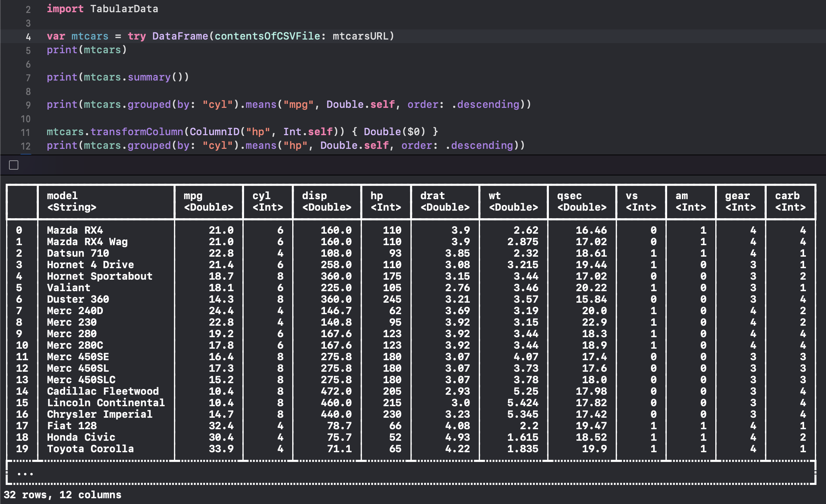Click line number 9 in the gutter
This screenshot has height=504, width=826.
pos(28,105)
